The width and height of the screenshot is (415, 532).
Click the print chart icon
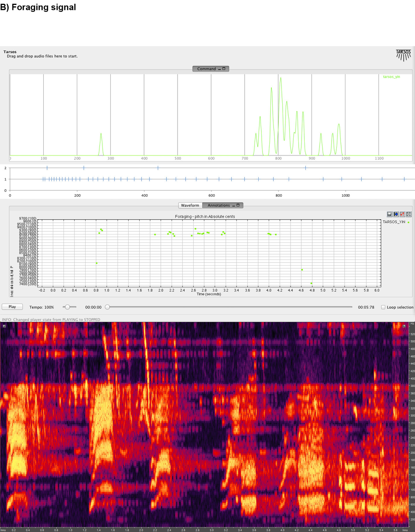(x=390, y=214)
